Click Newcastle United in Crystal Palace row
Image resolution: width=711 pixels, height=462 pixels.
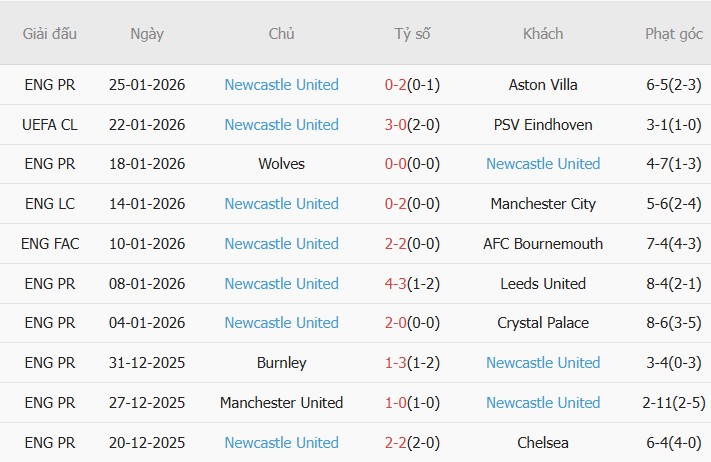(281, 323)
